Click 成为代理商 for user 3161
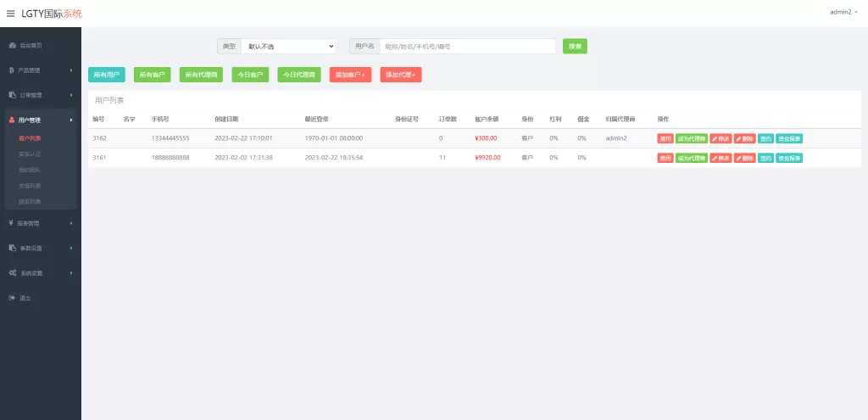Viewport: 868px width, 420px height. tap(692, 158)
